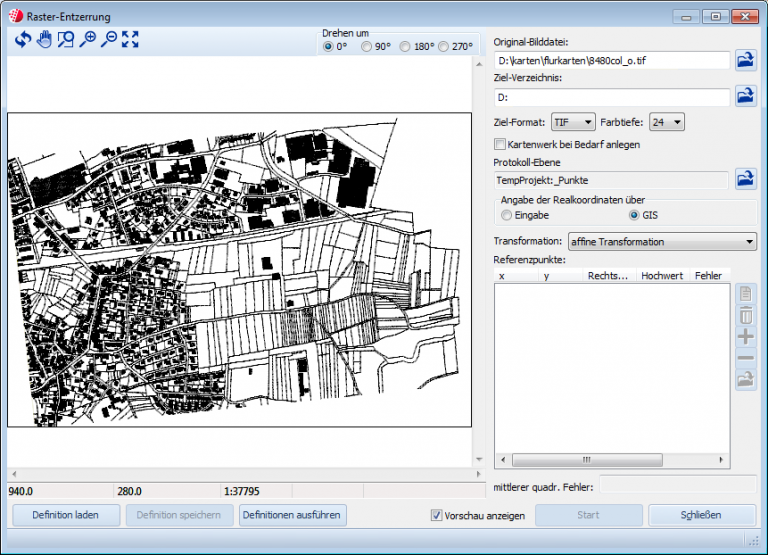Viewport: 768px width, 555px height.
Task: Click the zoom out magnifier
Action: [x=109, y=39]
